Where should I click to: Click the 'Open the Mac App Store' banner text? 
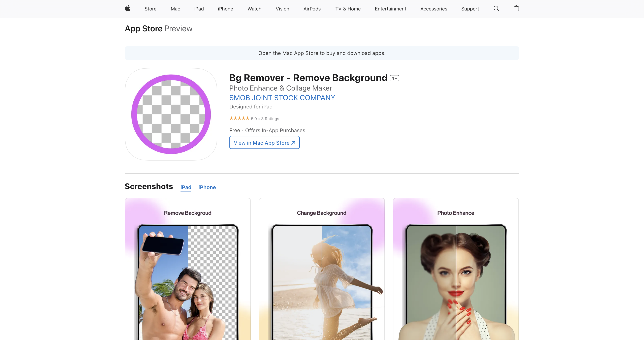tap(322, 53)
